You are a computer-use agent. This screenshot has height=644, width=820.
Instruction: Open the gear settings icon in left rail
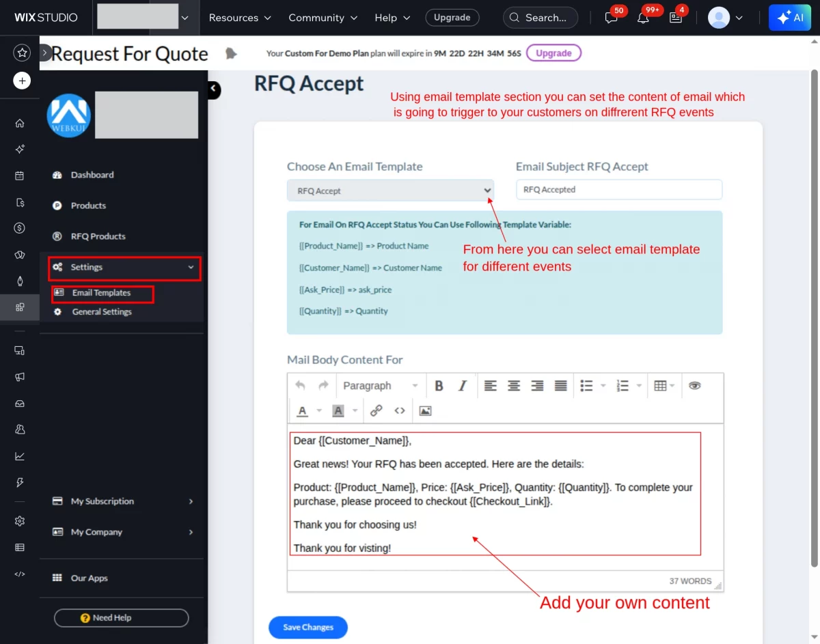tap(20, 521)
